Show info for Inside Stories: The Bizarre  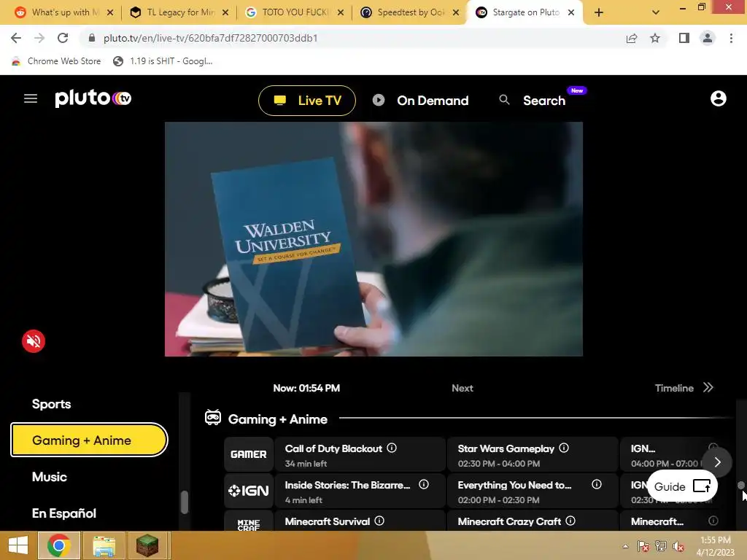pyautogui.click(x=424, y=484)
